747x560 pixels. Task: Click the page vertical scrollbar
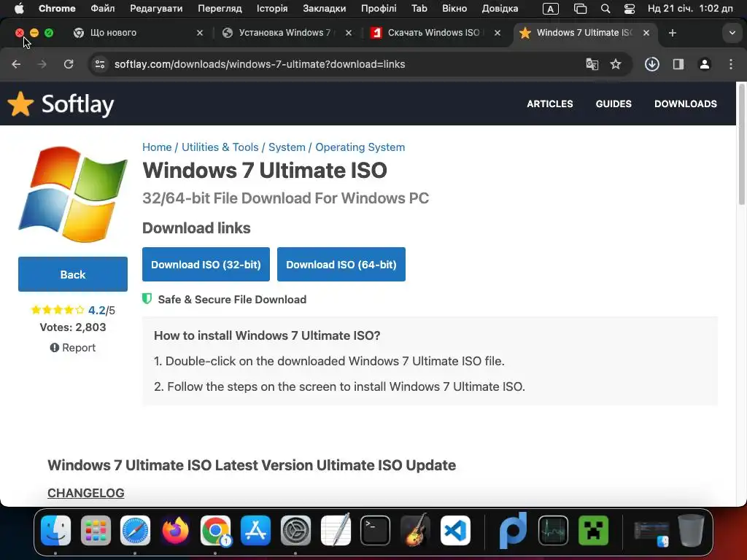(x=741, y=145)
